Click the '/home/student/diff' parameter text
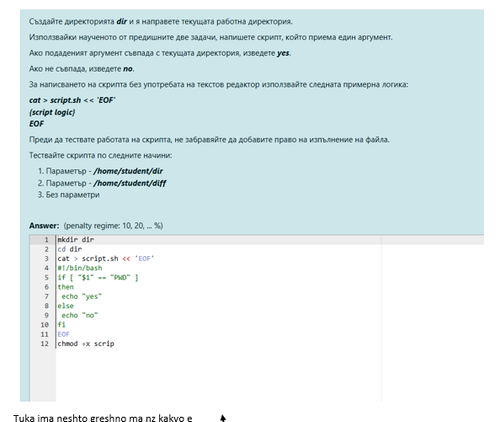Viewport: 500px width, 422px height. pos(130,183)
